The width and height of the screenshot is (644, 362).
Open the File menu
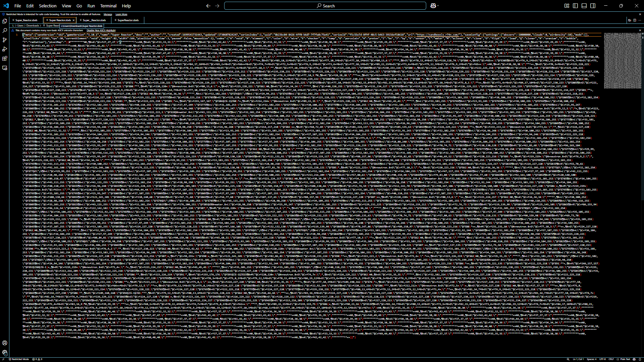pyautogui.click(x=18, y=6)
